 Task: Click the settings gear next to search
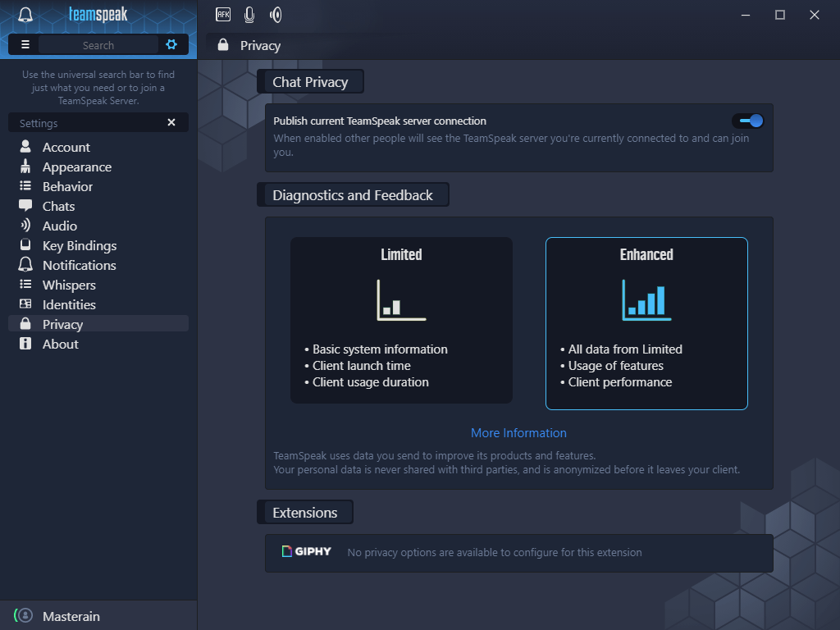171,44
